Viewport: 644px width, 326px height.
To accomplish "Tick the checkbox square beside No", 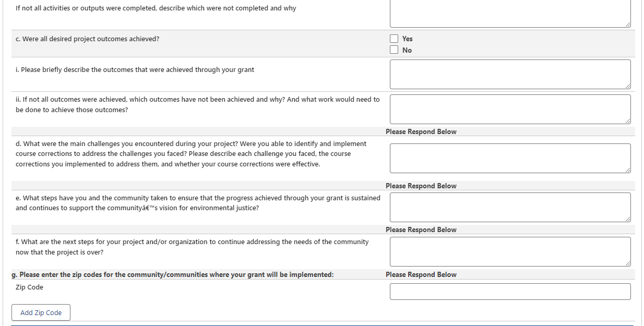I will [394, 50].
